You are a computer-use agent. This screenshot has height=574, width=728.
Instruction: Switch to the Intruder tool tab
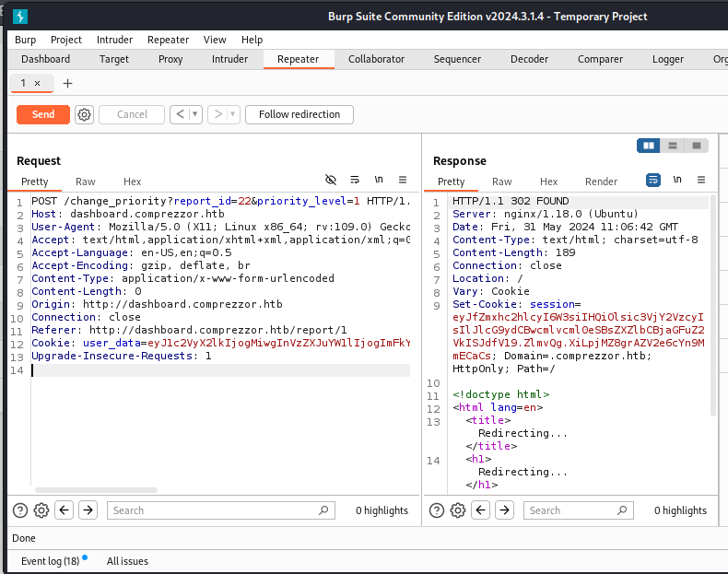229,59
